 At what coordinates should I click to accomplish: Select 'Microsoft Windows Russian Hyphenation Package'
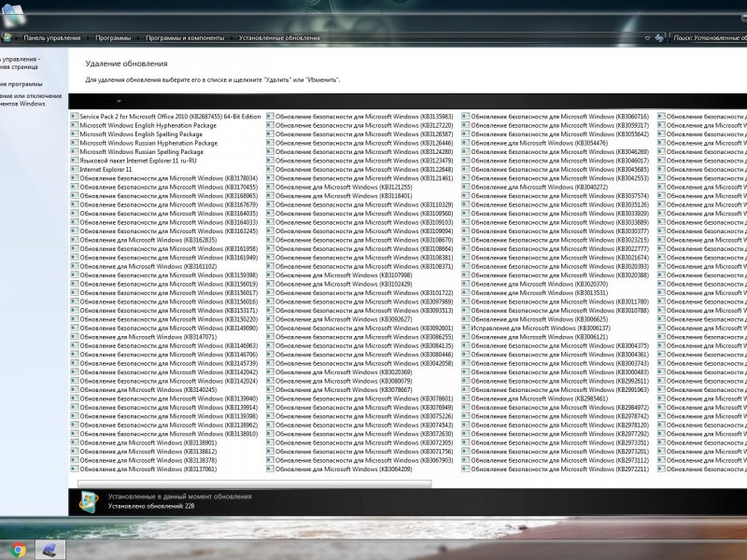[x=148, y=143]
